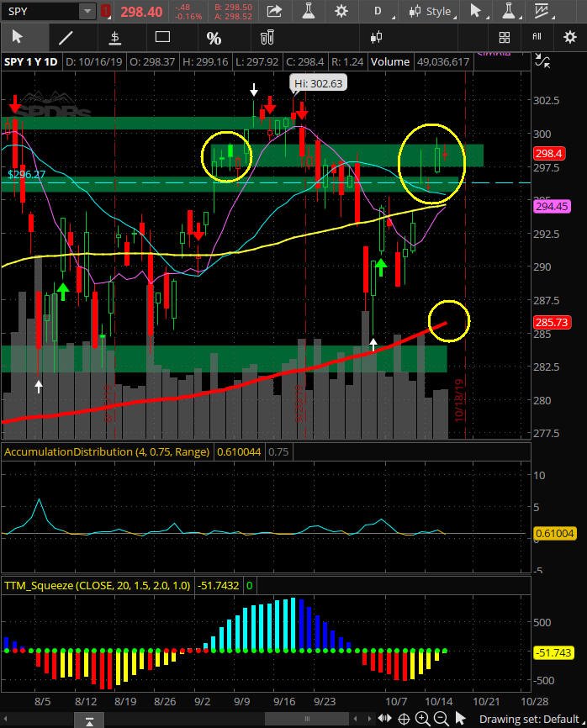Expand the SPY symbol dropdown arrow

tap(87, 11)
